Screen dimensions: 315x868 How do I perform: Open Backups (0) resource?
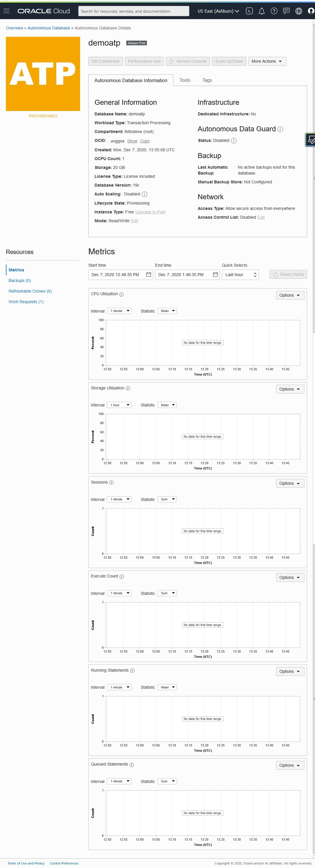[19, 281]
